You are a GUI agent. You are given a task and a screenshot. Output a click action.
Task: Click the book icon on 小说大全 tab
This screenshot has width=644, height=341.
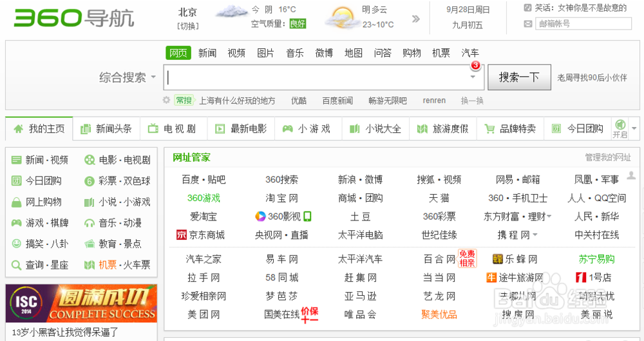click(354, 129)
